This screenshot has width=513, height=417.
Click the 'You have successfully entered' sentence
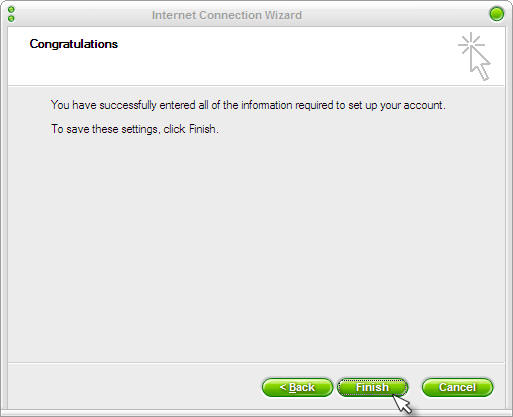(248, 105)
